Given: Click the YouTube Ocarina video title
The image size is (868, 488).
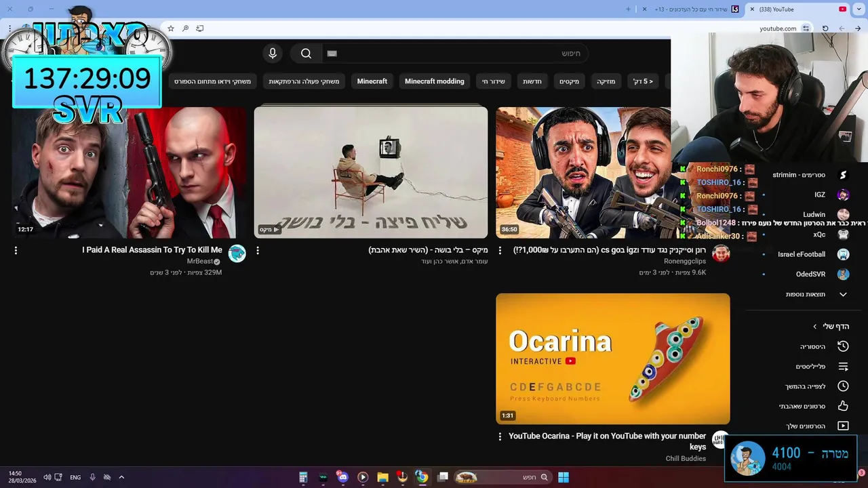Looking at the screenshot, I should [x=608, y=441].
